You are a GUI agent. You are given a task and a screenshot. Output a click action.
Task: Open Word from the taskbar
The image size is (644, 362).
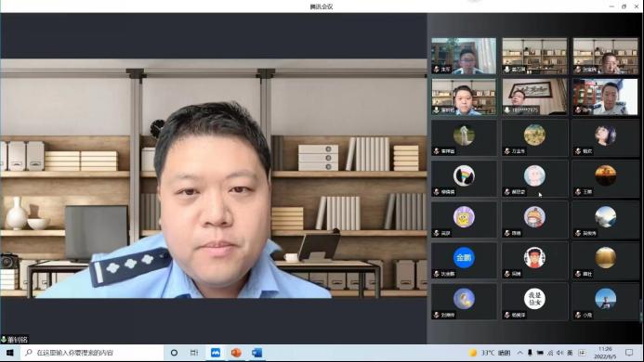tap(256, 353)
